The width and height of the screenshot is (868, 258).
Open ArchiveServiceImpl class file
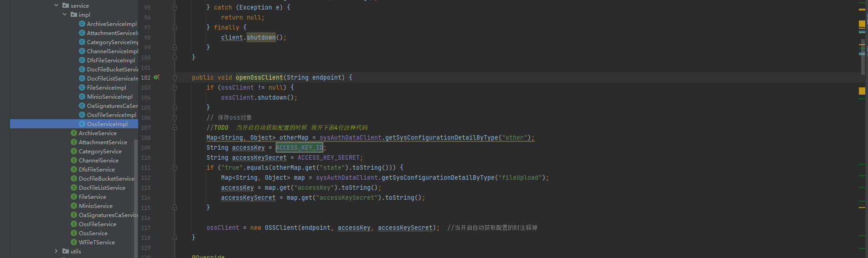pyautogui.click(x=112, y=24)
